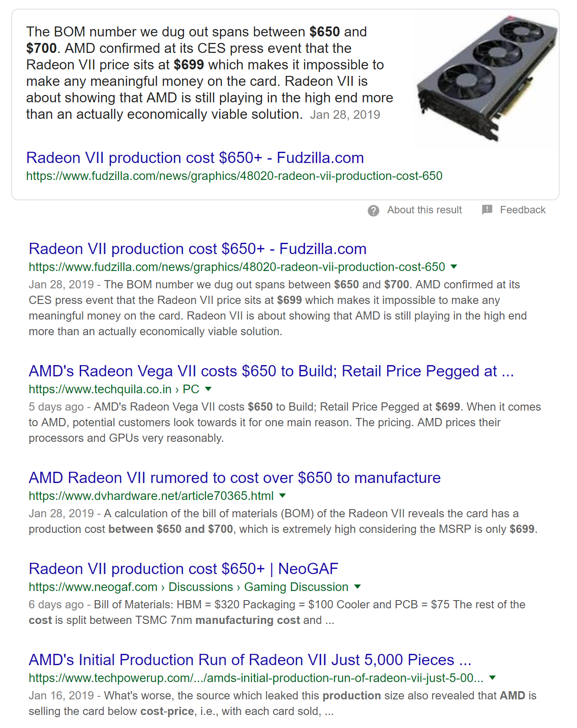Click the dvhardware.net article70365 green URL
This screenshot has height=728, width=577.
click(x=151, y=496)
